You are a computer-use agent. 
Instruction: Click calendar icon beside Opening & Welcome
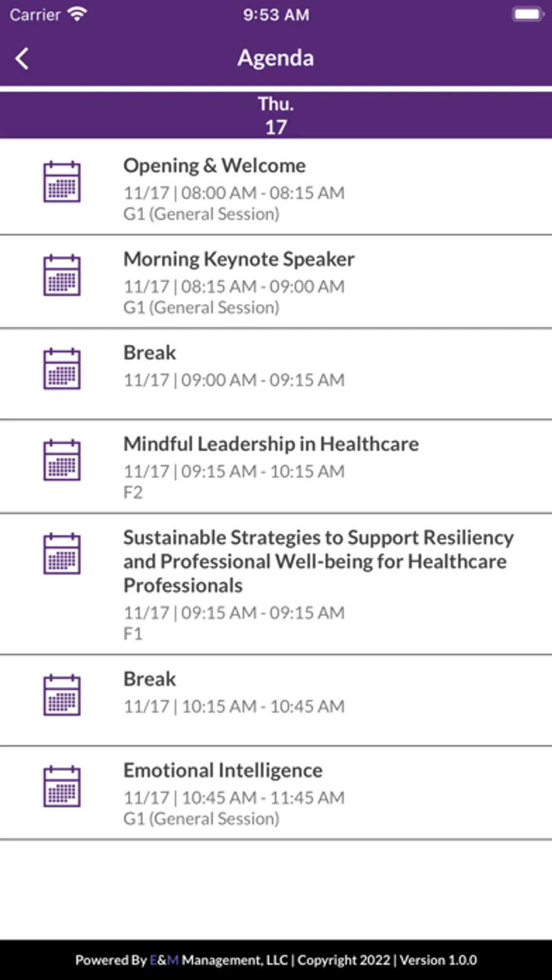pos(62,182)
